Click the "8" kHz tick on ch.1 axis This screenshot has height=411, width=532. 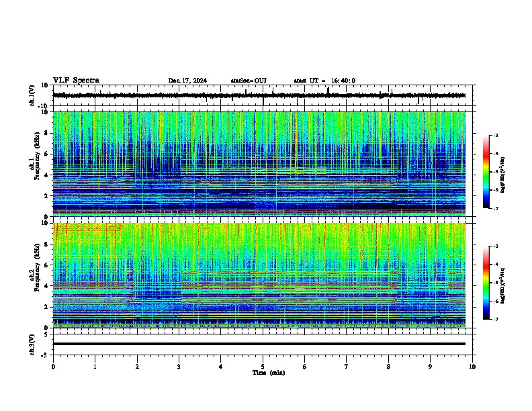point(46,133)
